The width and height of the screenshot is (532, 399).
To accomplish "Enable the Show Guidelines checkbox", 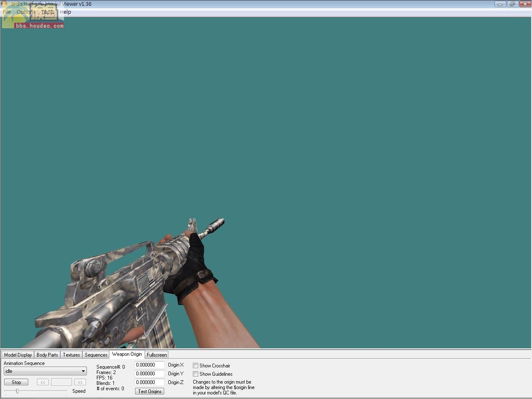I will tap(195, 374).
